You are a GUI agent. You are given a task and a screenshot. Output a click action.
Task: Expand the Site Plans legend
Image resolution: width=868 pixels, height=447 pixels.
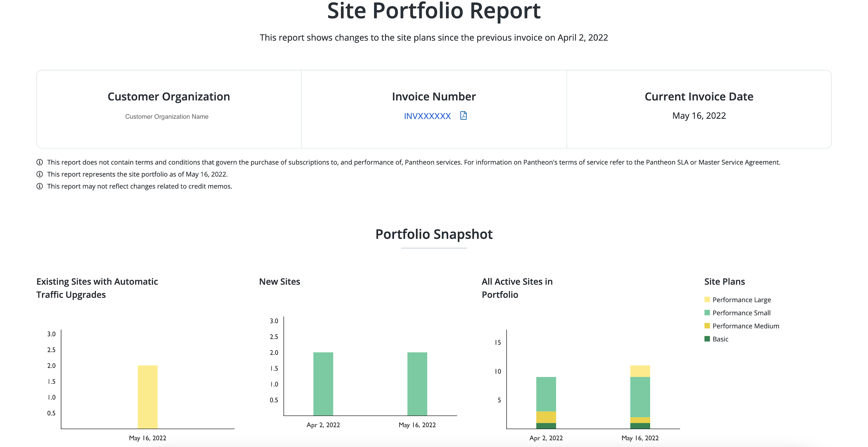click(724, 281)
